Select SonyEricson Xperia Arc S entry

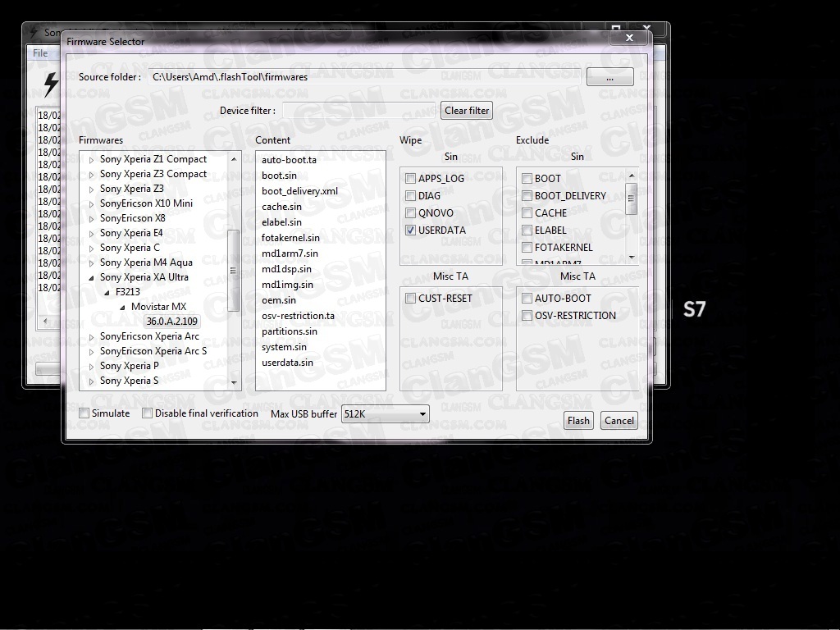(x=153, y=351)
